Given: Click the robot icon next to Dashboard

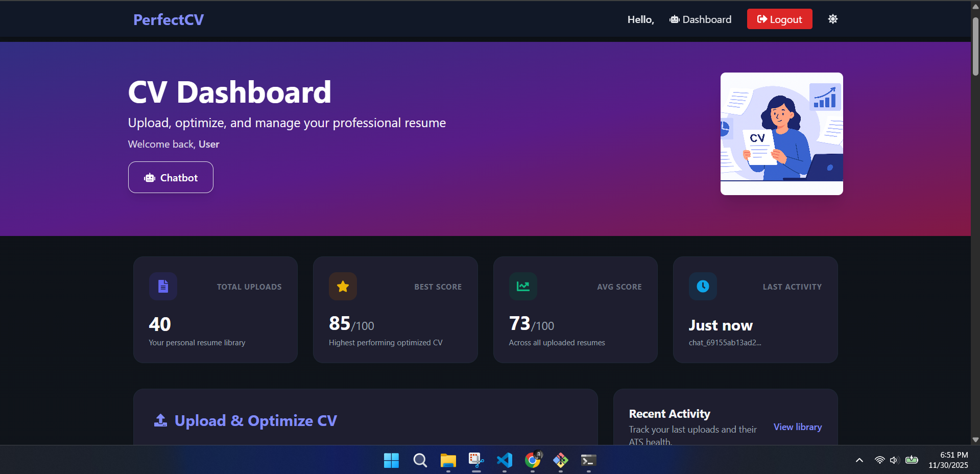Looking at the screenshot, I should pyautogui.click(x=674, y=19).
